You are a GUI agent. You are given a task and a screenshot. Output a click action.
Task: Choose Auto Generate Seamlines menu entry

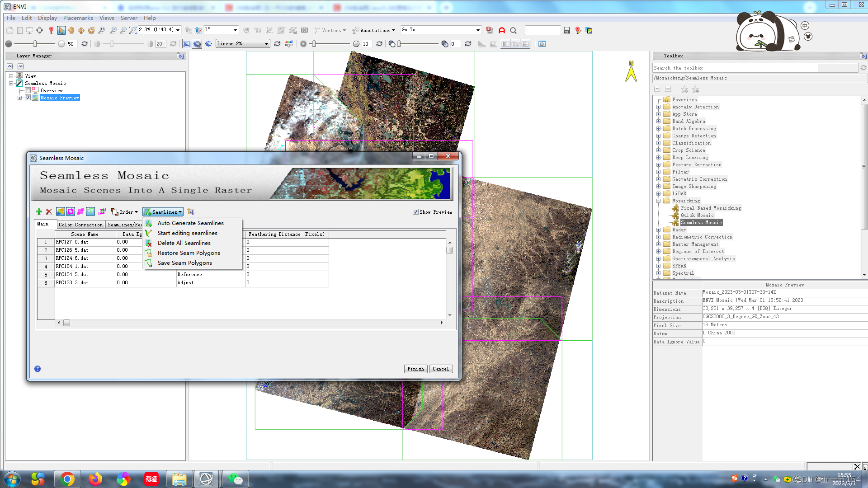pos(190,223)
